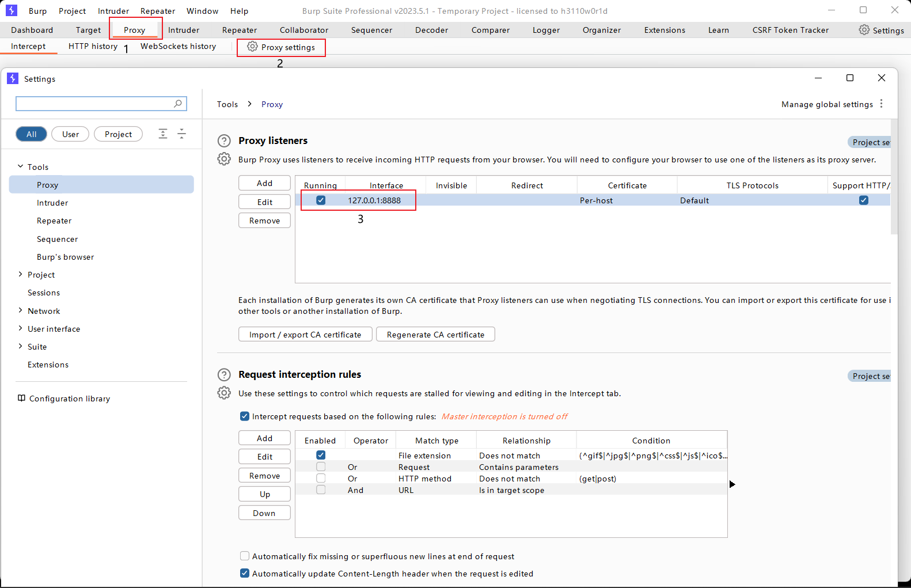Edit the selected proxy listener
Image resolution: width=911 pixels, height=588 pixels.
click(264, 202)
